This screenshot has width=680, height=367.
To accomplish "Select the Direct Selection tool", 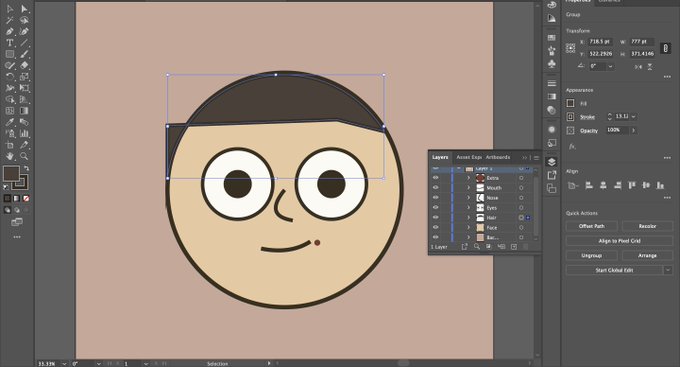I will tap(24, 9).
